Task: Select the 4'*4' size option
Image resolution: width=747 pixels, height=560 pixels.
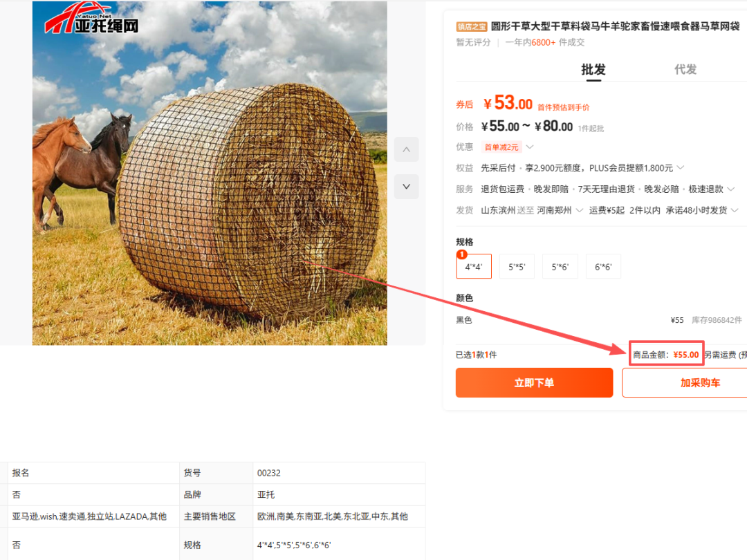Action: 474,267
